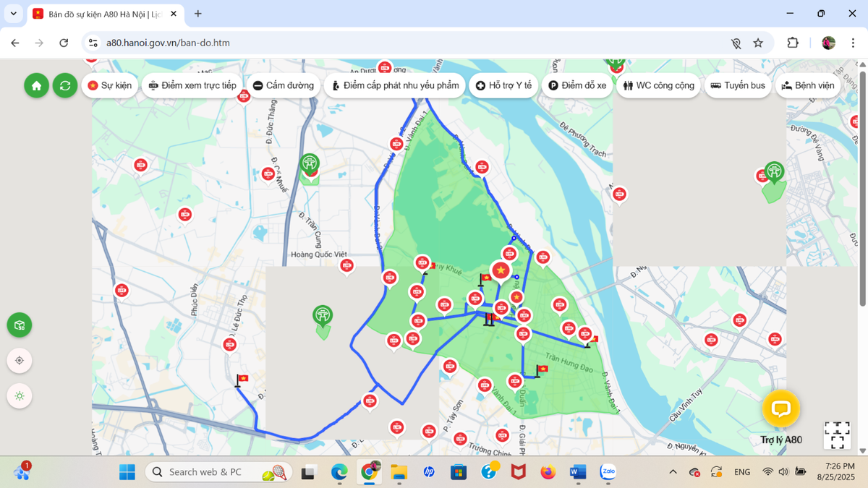Expand the system tray hidden icons

point(673,472)
